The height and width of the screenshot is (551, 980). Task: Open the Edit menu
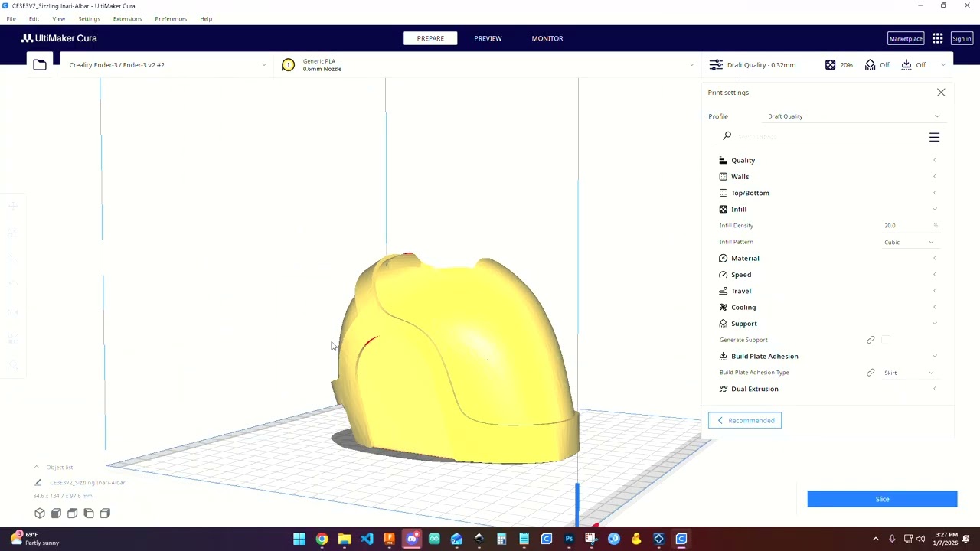click(x=34, y=18)
